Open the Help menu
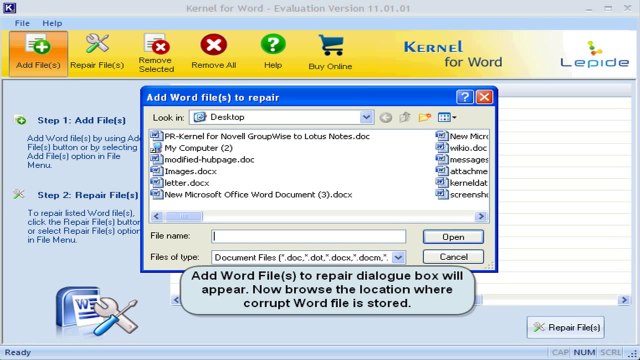Image resolution: width=640 pixels, height=360 pixels. click(52, 23)
